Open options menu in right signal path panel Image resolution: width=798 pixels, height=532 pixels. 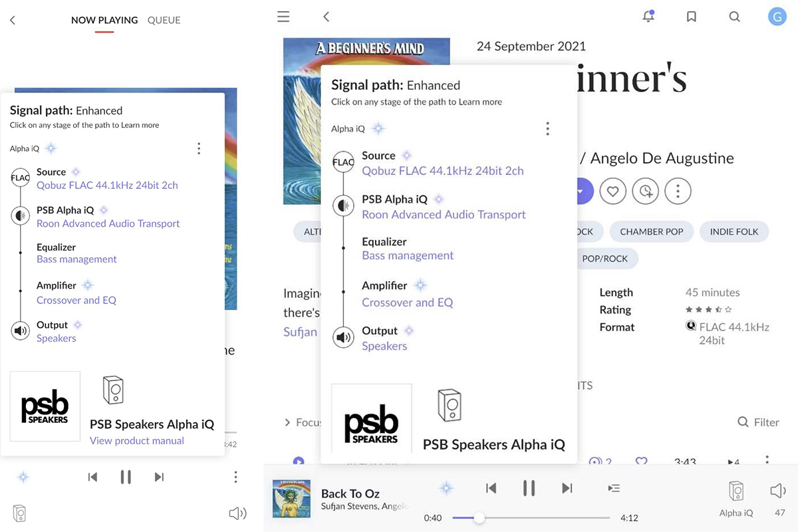(547, 128)
